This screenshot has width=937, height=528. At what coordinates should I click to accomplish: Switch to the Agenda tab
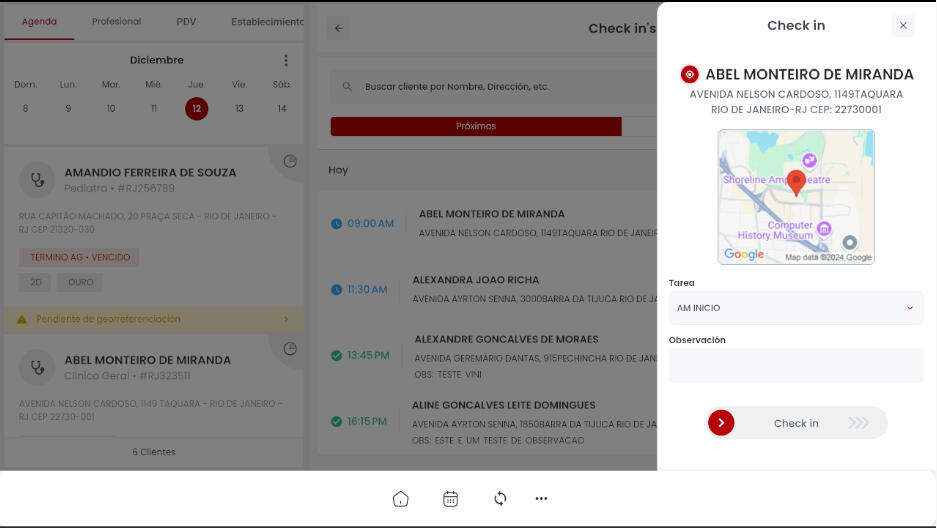click(39, 22)
